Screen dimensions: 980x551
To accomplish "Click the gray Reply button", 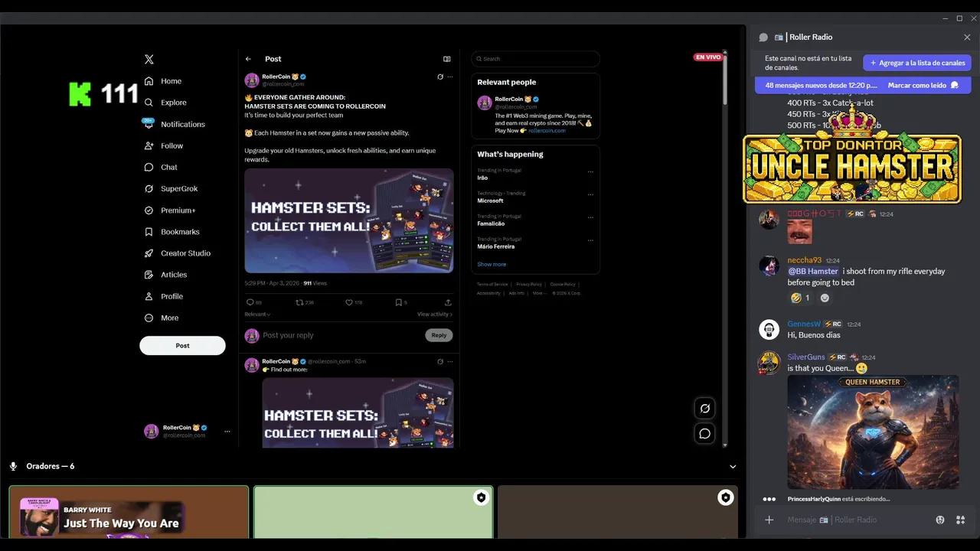I will point(439,335).
